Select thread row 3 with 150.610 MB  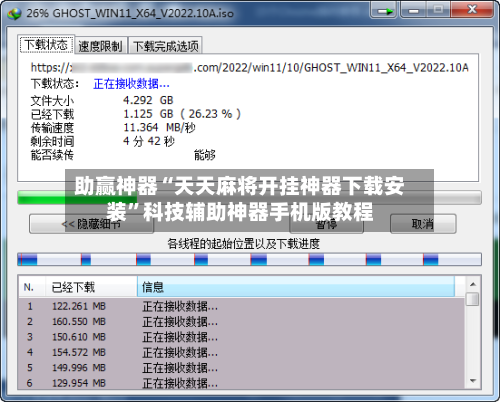241,337
